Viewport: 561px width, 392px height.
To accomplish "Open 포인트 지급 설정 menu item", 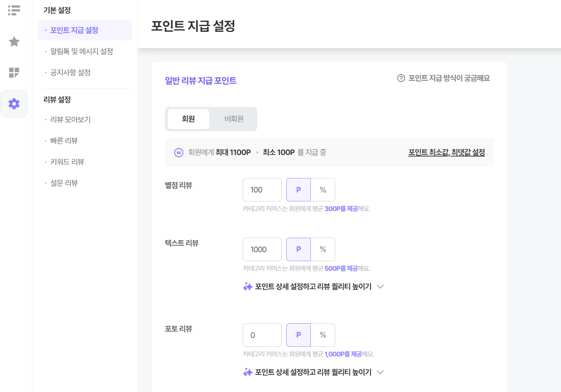I will pyautogui.click(x=85, y=30).
